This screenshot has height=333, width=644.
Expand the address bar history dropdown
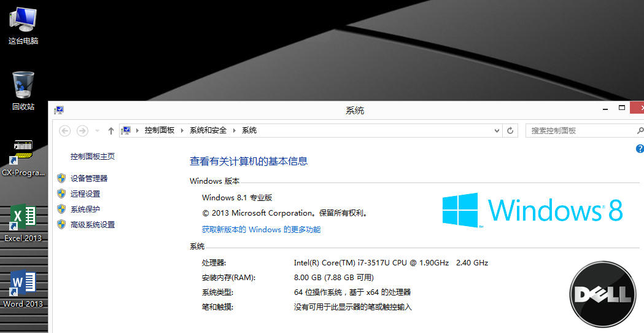(497, 131)
